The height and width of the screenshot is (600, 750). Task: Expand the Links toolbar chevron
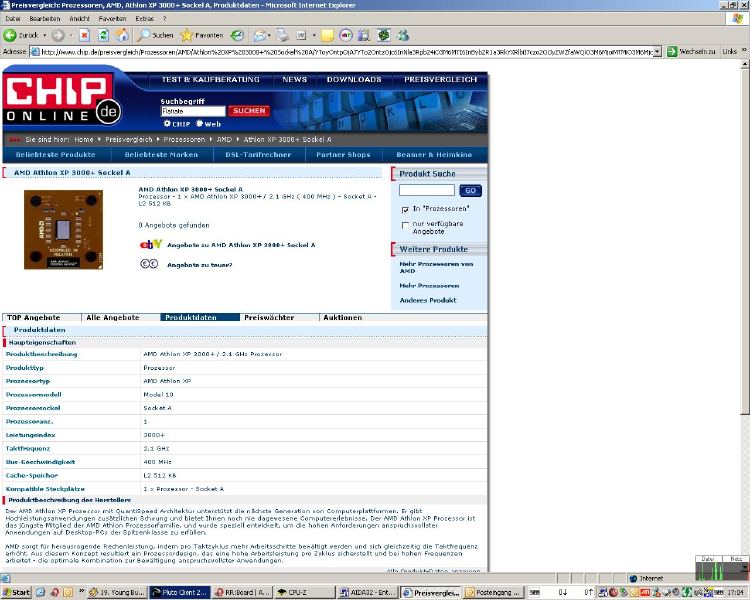coord(744,50)
